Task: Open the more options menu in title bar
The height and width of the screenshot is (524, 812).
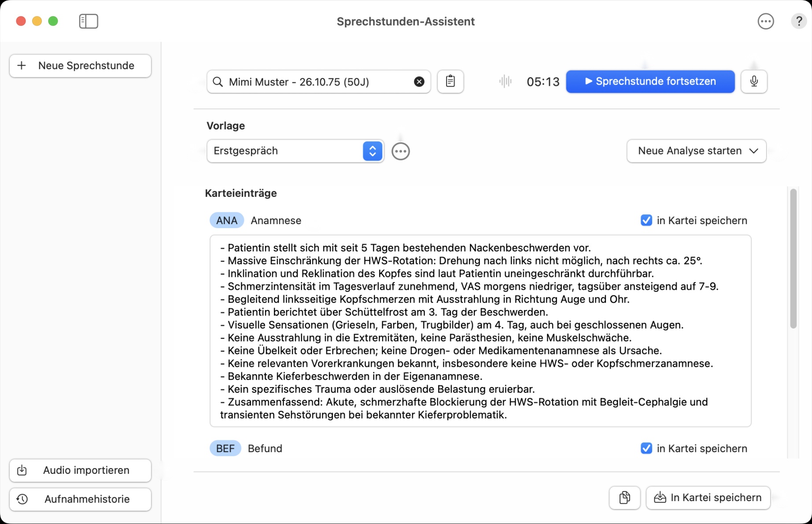Action: [766, 21]
